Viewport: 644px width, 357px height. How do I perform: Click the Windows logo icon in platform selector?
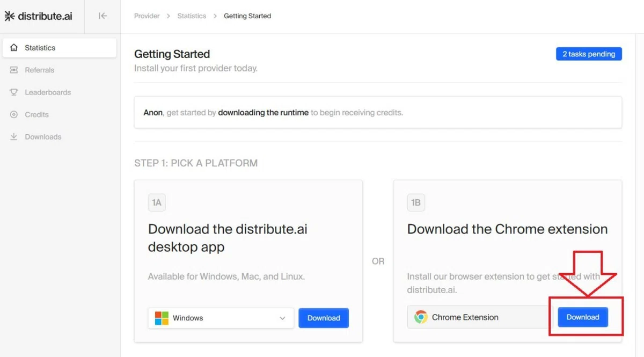pyautogui.click(x=162, y=318)
